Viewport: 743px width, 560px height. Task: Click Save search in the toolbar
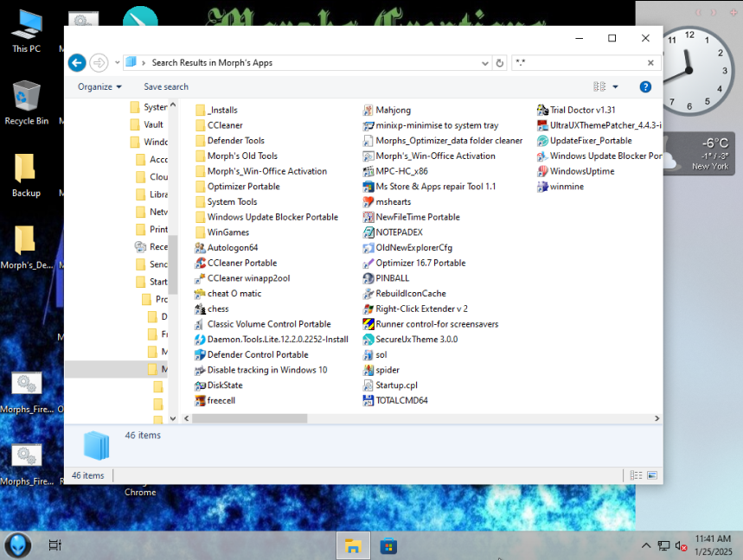[x=166, y=87]
